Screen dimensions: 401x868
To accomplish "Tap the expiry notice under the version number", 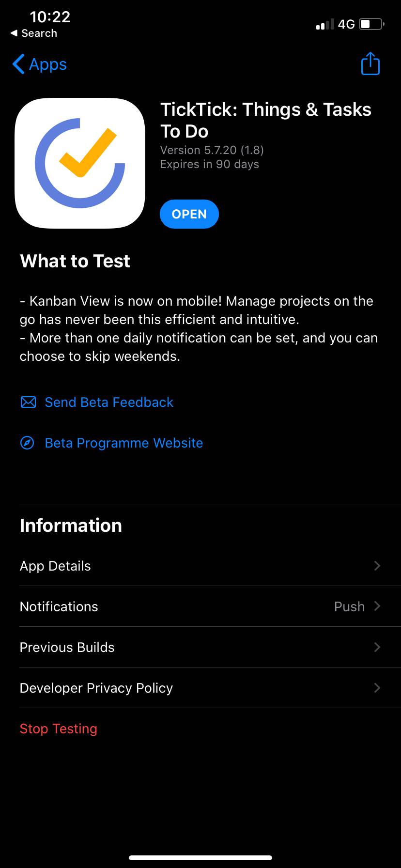I will [x=210, y=164].
